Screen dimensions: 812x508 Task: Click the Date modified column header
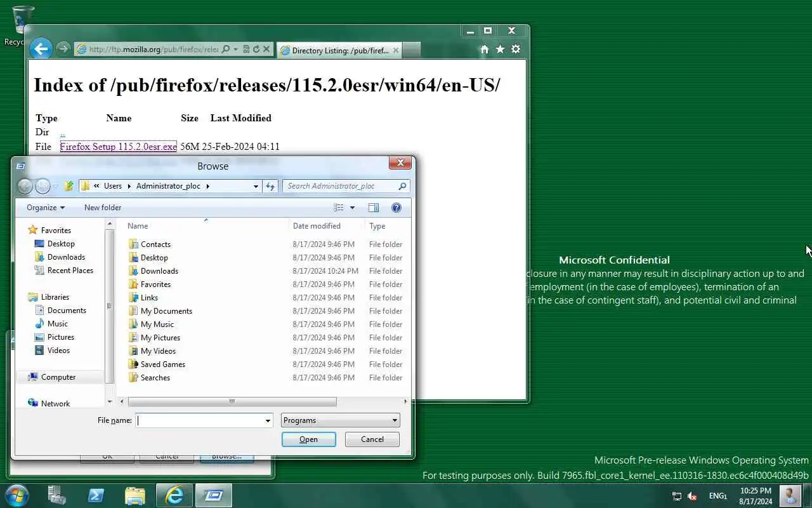326,226
